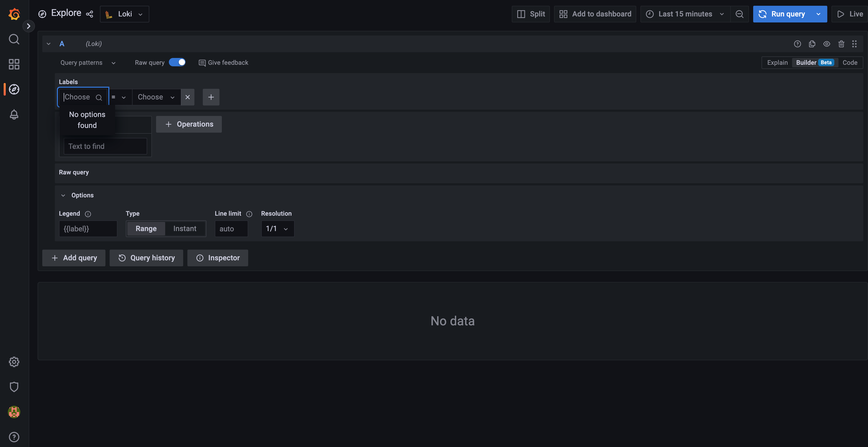This screenshot has height=447, width=868.
Task: Run the query
Action: coord(788,14)
